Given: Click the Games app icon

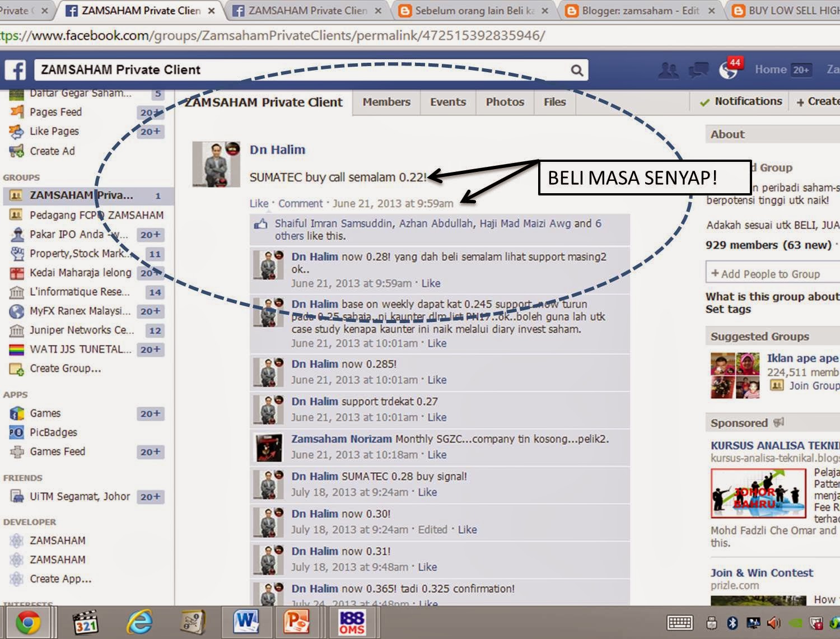Looking at the screenshot, I should pos(17,413).
